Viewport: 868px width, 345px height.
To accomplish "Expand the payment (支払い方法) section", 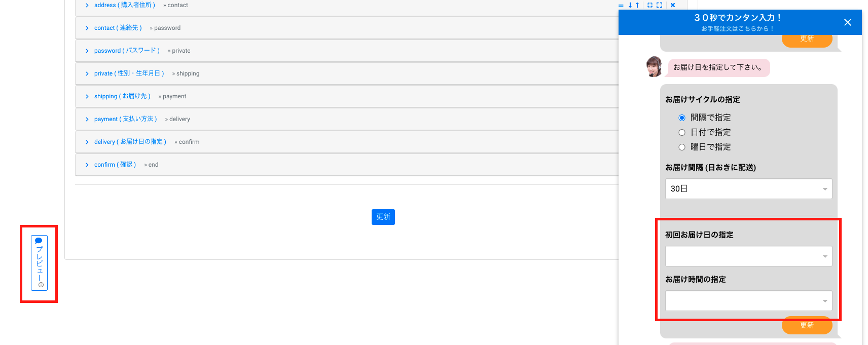I will (125, 119).
